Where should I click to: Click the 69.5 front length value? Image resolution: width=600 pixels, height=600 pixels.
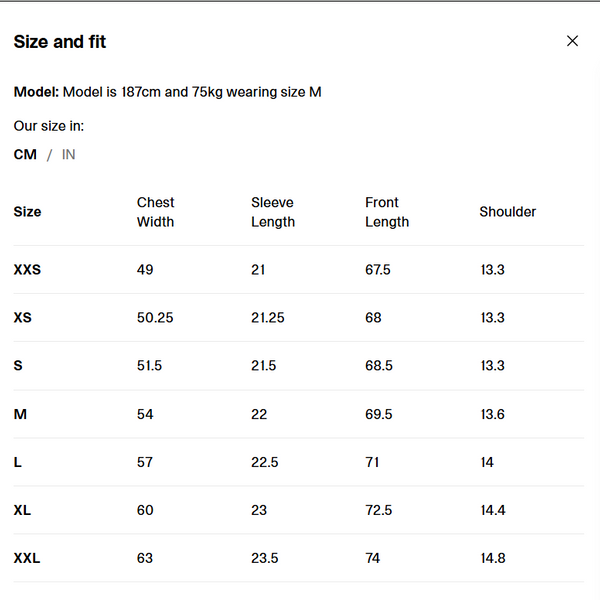tap(379, 414)
